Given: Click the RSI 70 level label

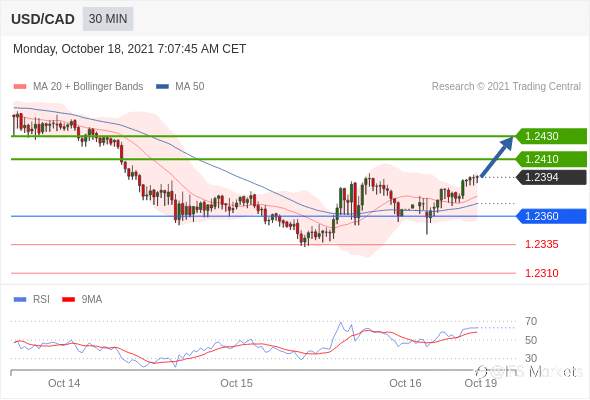Looking at the screenshot, I should 531,321.
